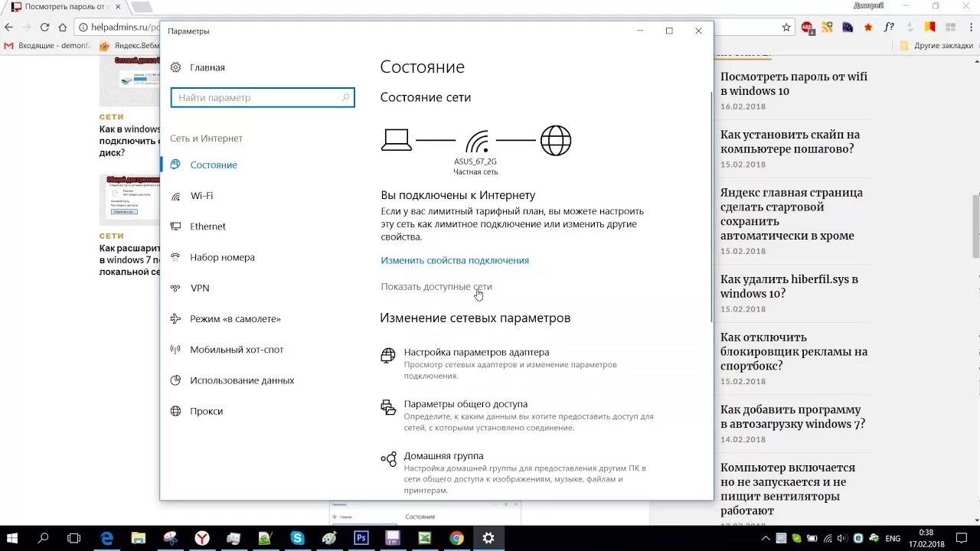The height and width of the screenshot is (551, 980).
Task: Open Другие закладки bookmarks folder
Action: click(x=937, y=46)
